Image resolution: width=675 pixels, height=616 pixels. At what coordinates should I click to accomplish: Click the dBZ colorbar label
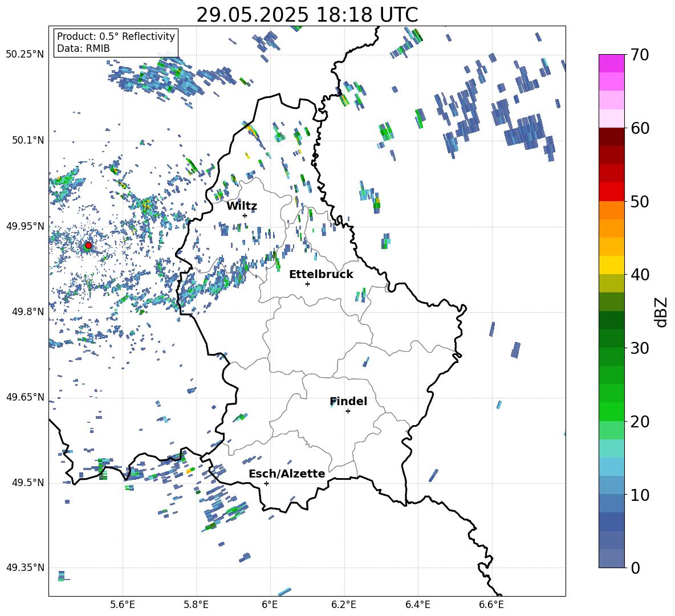(x=662, y=312)
